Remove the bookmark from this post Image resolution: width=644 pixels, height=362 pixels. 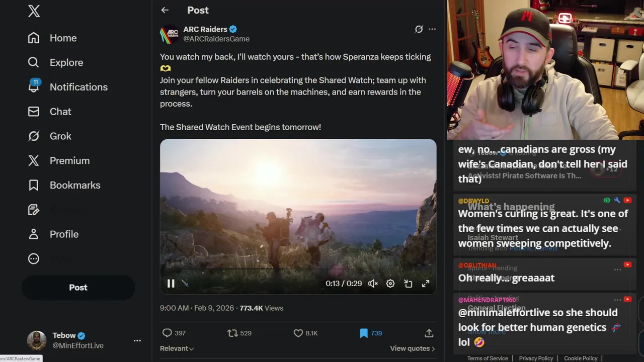click(x=370, y=333)
